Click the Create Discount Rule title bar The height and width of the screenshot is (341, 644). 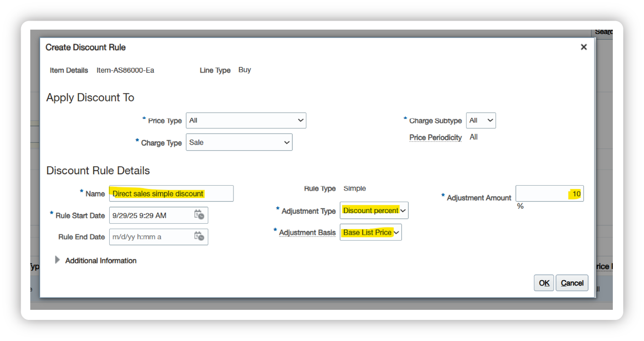275,47
